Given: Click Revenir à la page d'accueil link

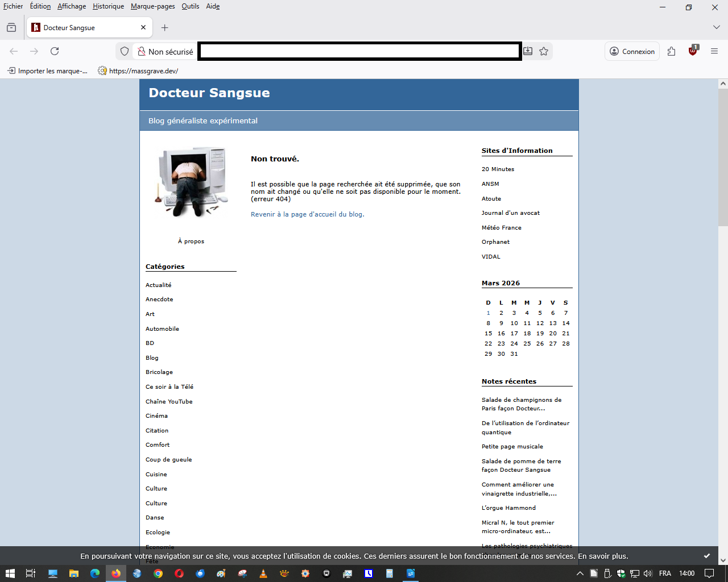Looking at the screenshot, I should 308,214.
